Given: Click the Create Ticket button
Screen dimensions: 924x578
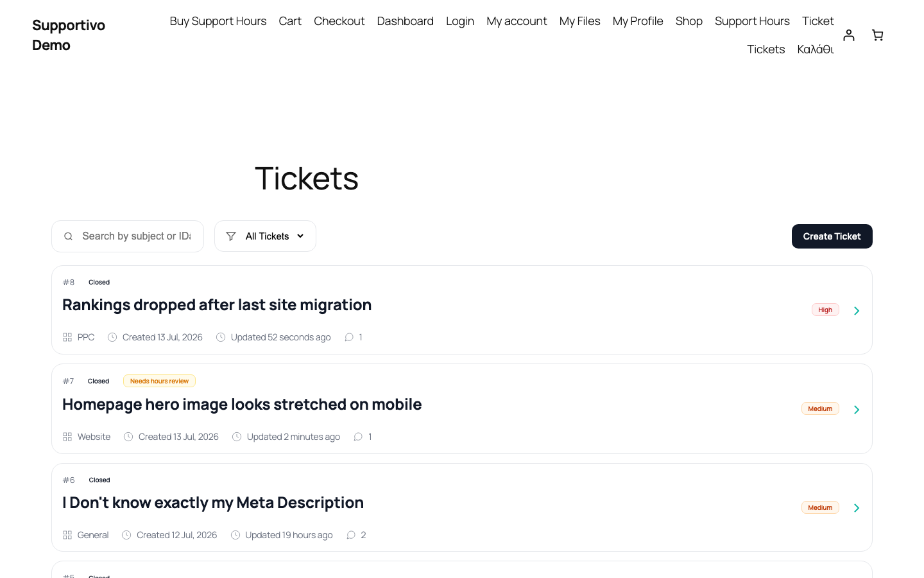Looking at the screenshot, I should [832, 236].
